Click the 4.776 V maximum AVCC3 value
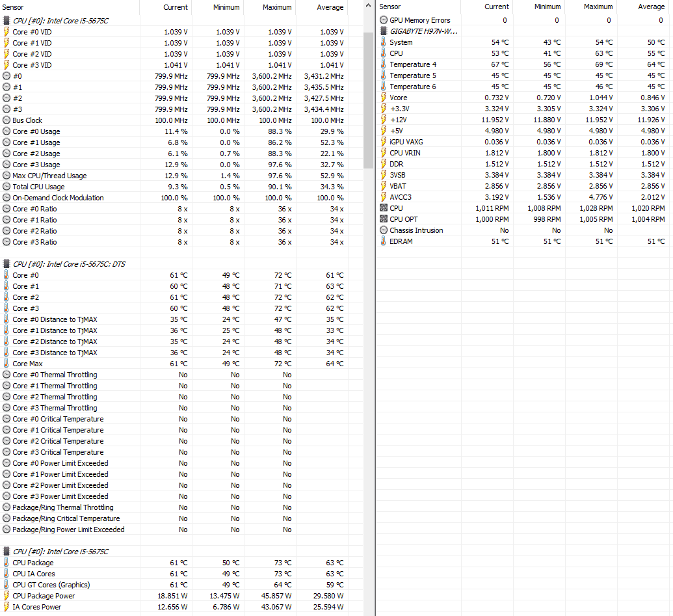 click(600, 197)
